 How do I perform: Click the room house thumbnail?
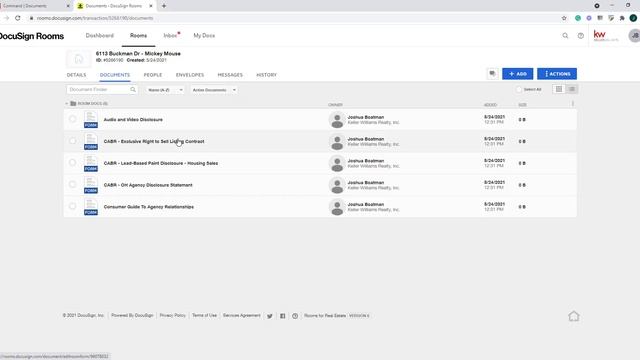(78, 59)
